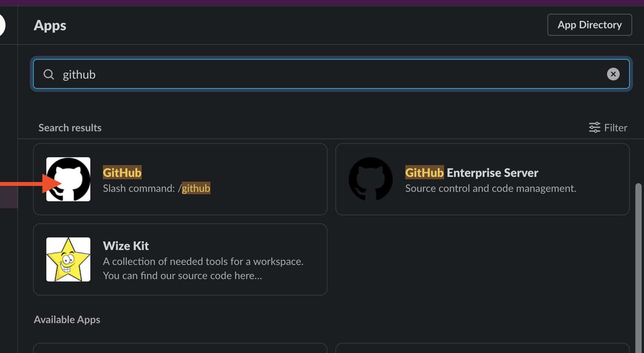
Task: Select the Wize Kit title
Action: [126, 246]
